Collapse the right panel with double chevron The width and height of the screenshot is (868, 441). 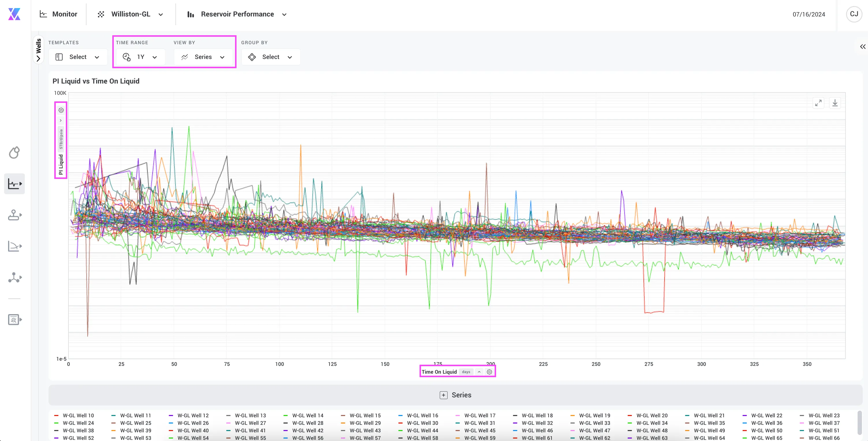862,47
